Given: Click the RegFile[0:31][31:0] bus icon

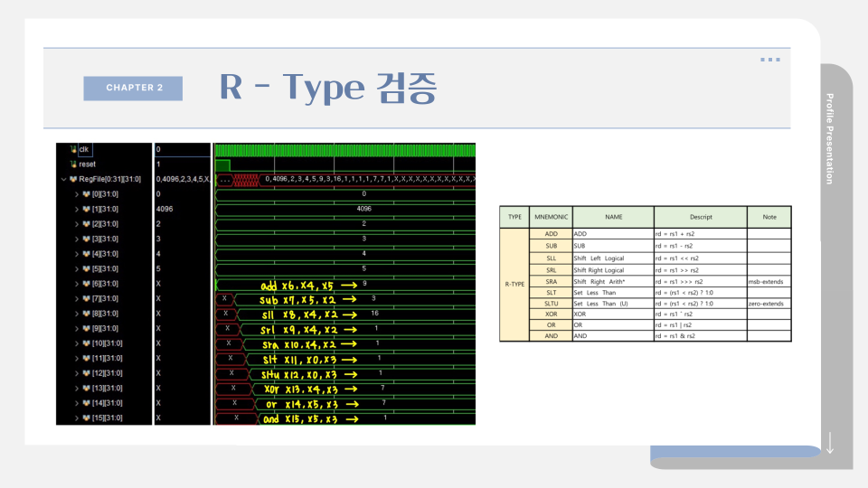Looking at the screenshot, I should (73, 179).
